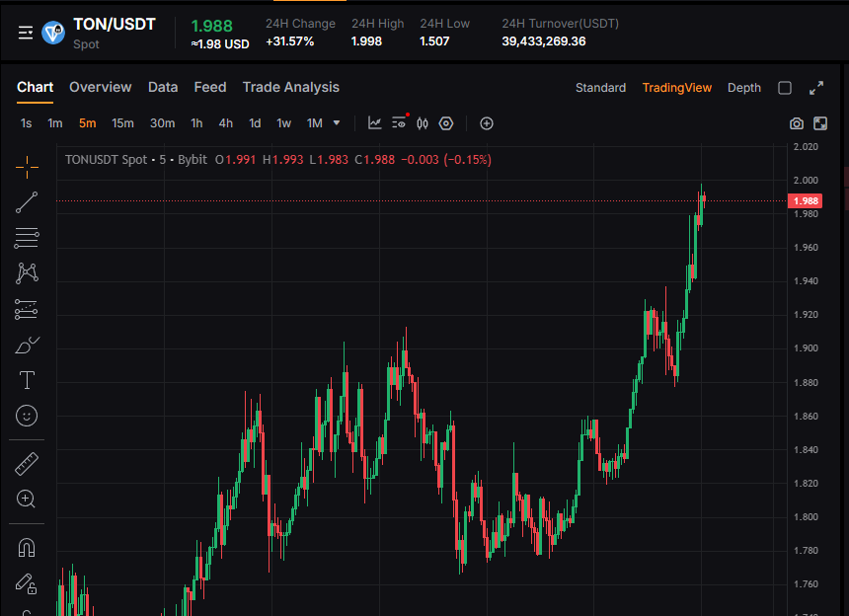Click the TON/USDT pair name

tap(115, 25)
